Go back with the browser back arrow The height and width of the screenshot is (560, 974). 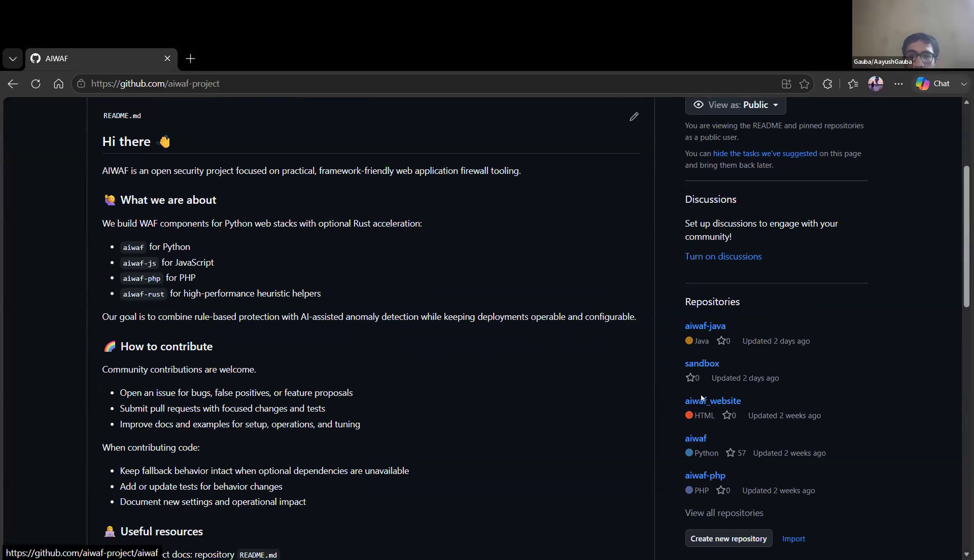[x=13, y=84]
